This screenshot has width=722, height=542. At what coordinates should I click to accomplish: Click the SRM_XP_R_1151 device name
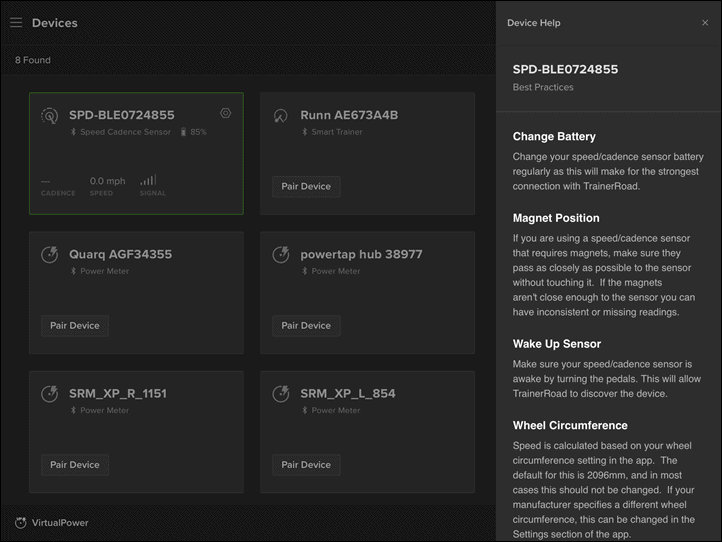click(x=118, y=393)
